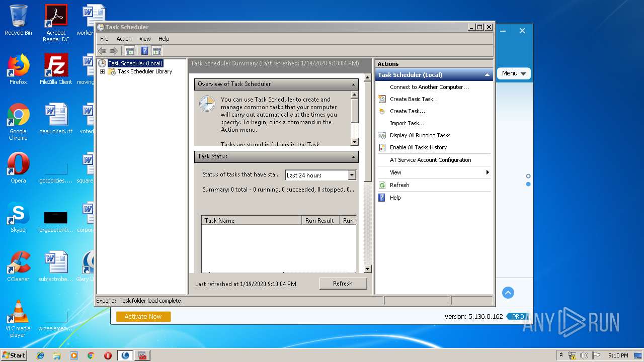Launch Skype from the desktop
Image resolution: width=644 pixels, height=362 pixels.
click(18, 217)
